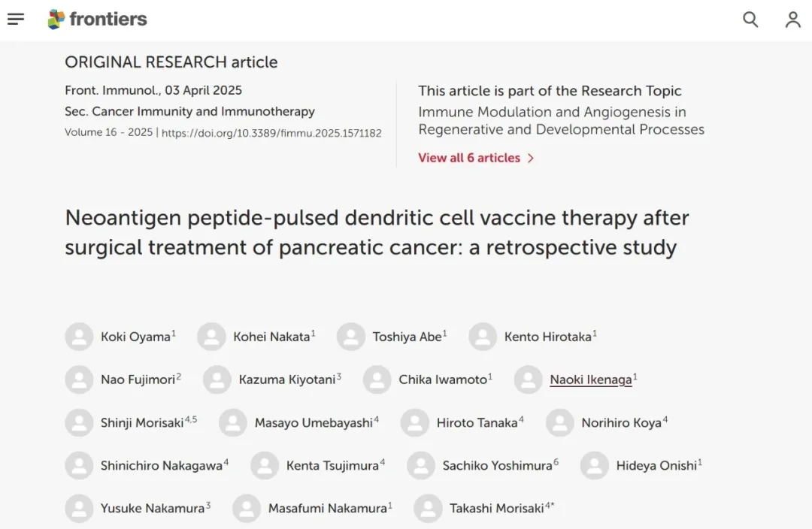Open author Naoki Ikenaga's profile link

click(590, 379)
